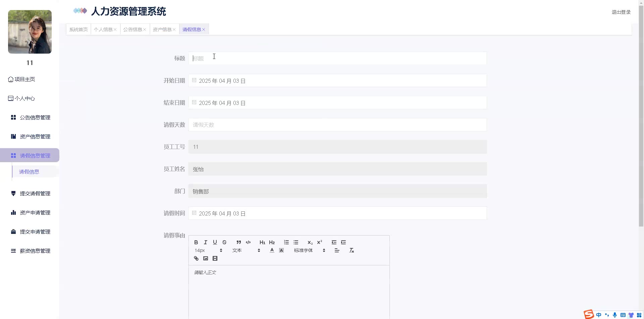
Task: Open the text background color picker
Action: click(x=281, y=250)
